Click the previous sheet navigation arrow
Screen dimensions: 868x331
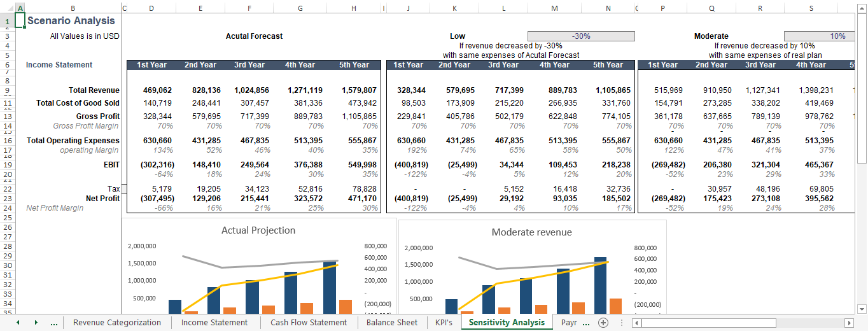[x=18, y=323]
